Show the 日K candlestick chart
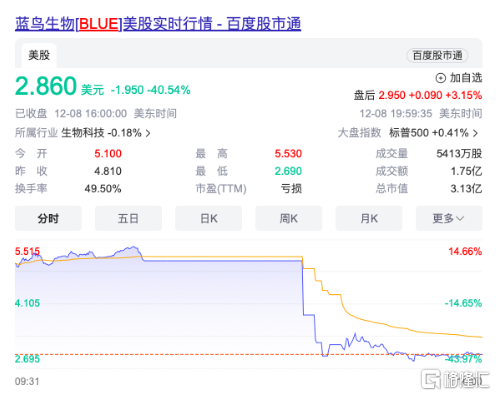 (x=209, y=218)
